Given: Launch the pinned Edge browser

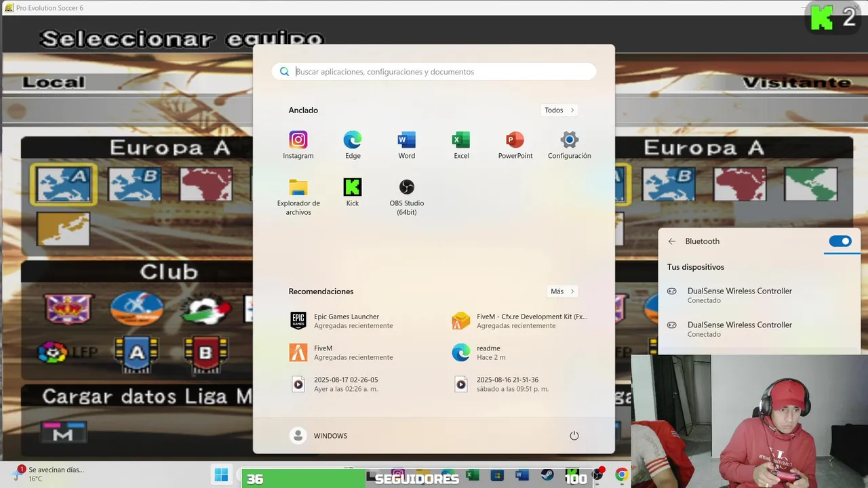Looking at the screenshot, I should (x=353, y=145).
